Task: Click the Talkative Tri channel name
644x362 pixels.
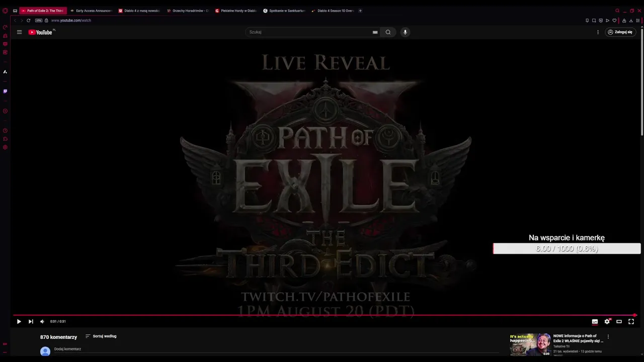Action: [562, 346]
